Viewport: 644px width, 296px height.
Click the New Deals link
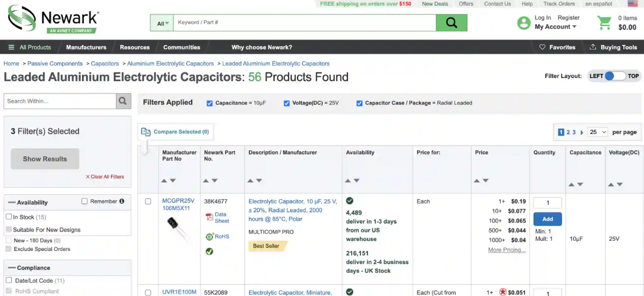coord(435,4)
